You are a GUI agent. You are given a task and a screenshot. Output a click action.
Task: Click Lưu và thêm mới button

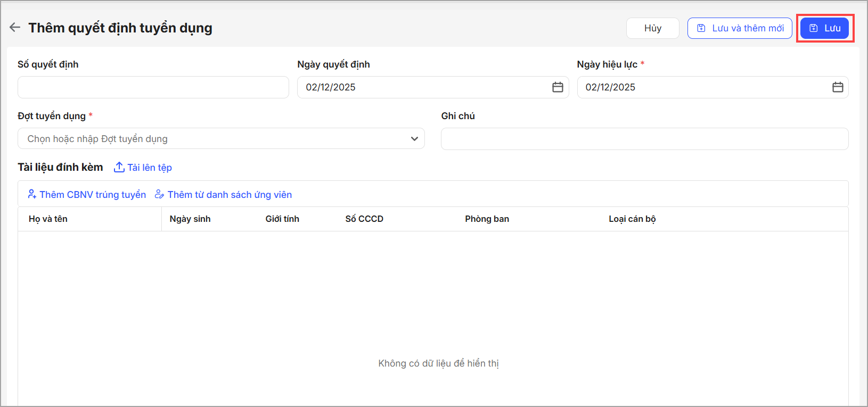(x=740, y=28)
